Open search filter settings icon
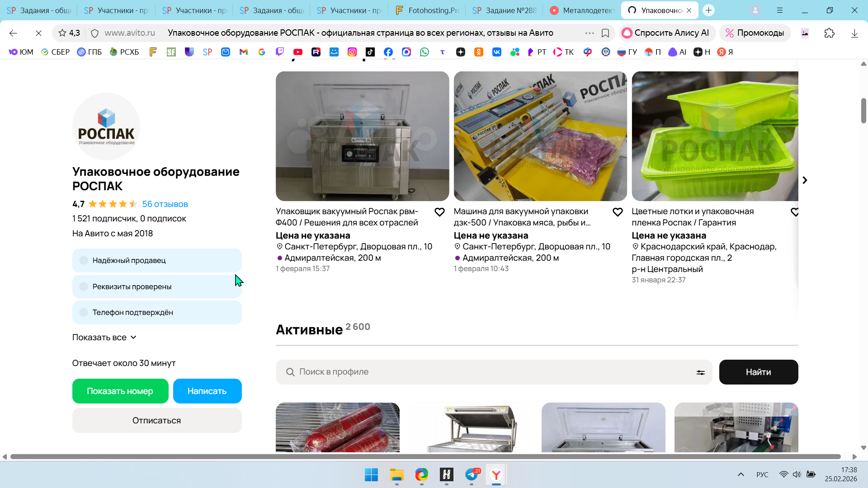Image resolution: width=868 pixels, height=488 pixels. [700, 372]
